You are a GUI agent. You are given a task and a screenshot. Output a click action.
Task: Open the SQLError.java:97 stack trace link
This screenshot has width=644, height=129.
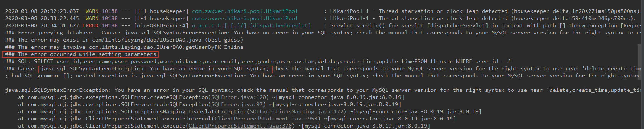pyautogui.click(x=237, y=104)
